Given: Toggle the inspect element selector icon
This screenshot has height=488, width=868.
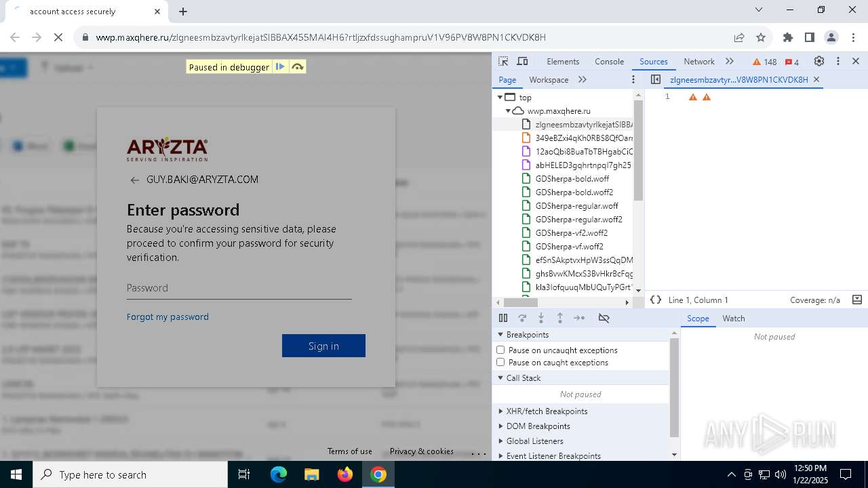Looking at the screenshot, I should pos(503,61).
